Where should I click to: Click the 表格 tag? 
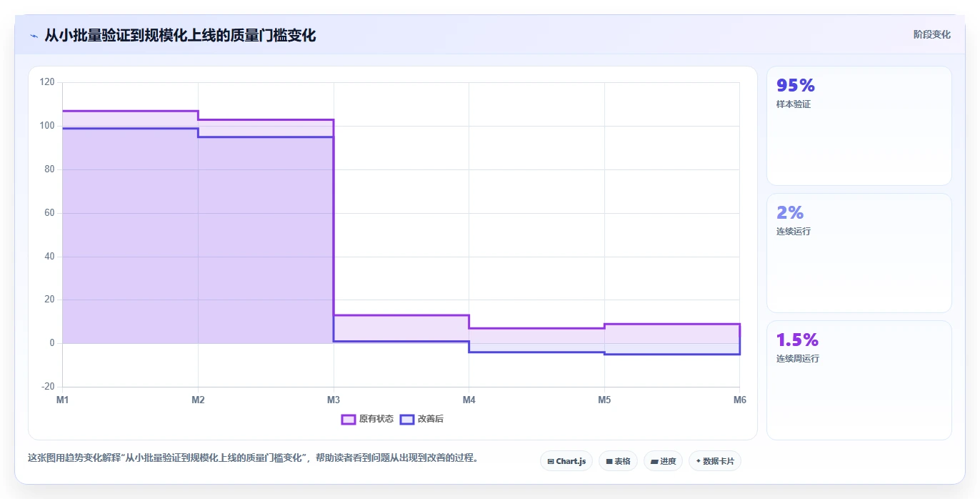618,461
